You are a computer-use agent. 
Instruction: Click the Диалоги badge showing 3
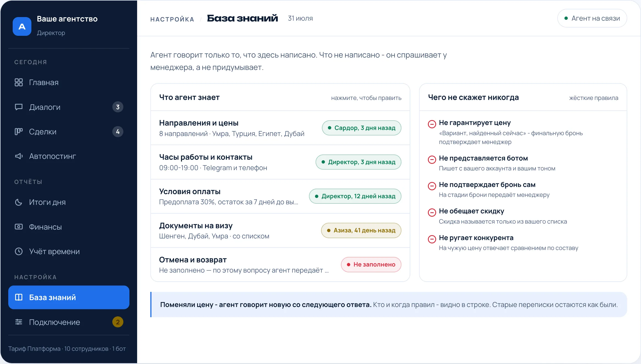click(x=118, y=107)
